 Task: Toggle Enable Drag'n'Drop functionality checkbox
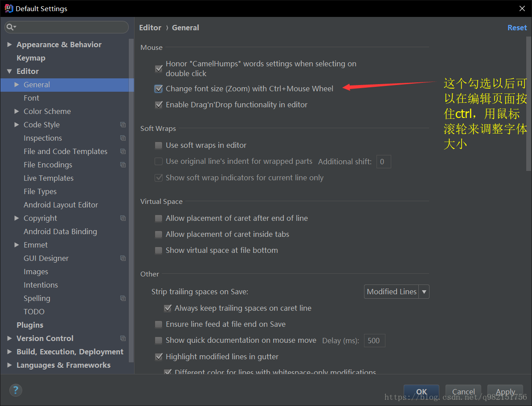(159, 105)
